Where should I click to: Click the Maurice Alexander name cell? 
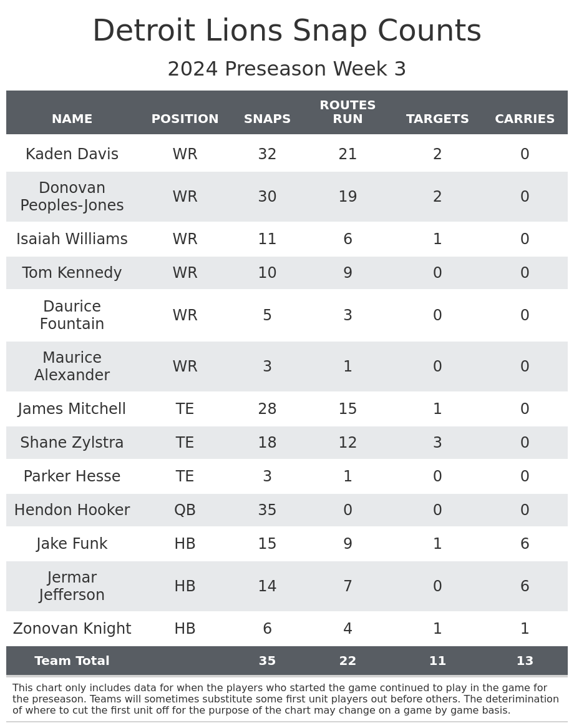click(x=72, y=366)
